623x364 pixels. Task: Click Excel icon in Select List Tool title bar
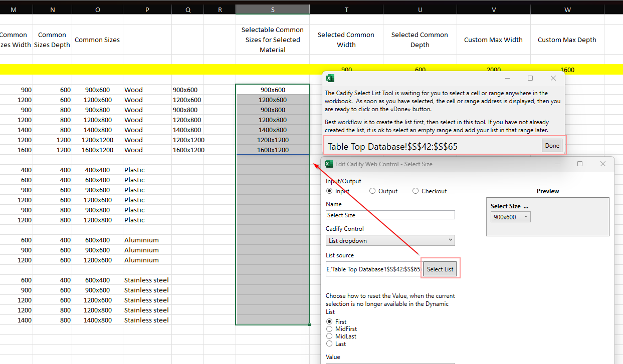330,78
